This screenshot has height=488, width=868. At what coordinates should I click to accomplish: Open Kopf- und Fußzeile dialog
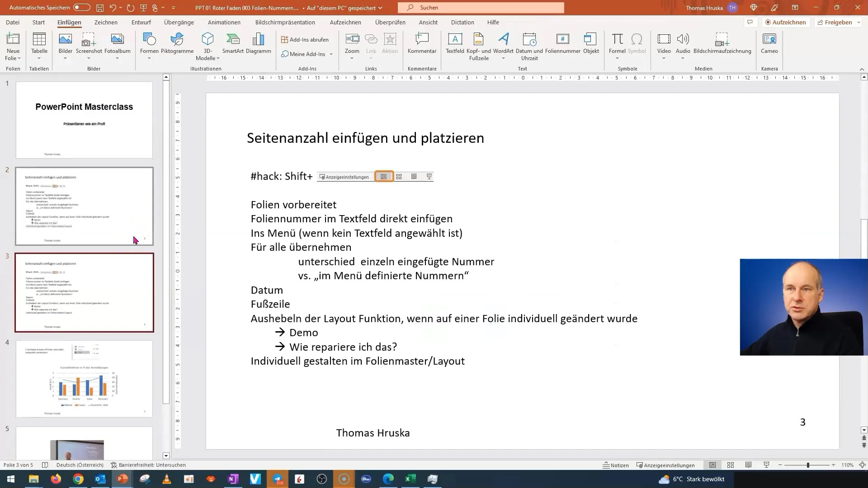tap(479, 46)
